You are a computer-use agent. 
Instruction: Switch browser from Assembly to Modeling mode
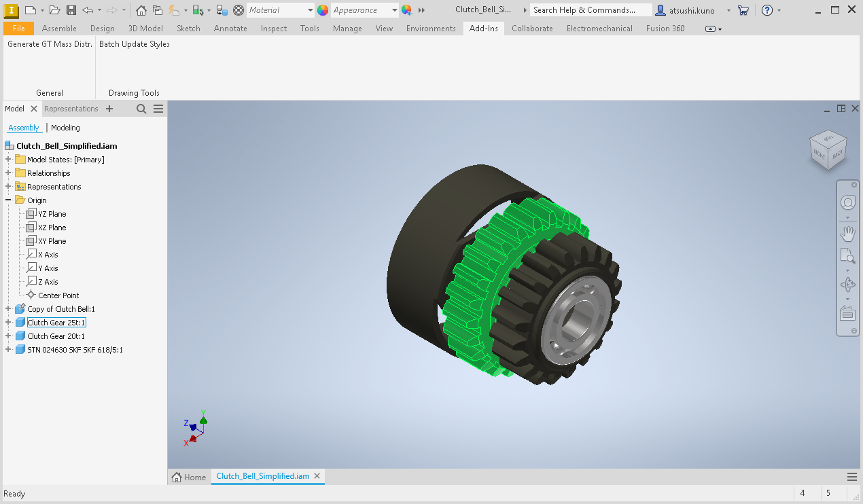65,127
